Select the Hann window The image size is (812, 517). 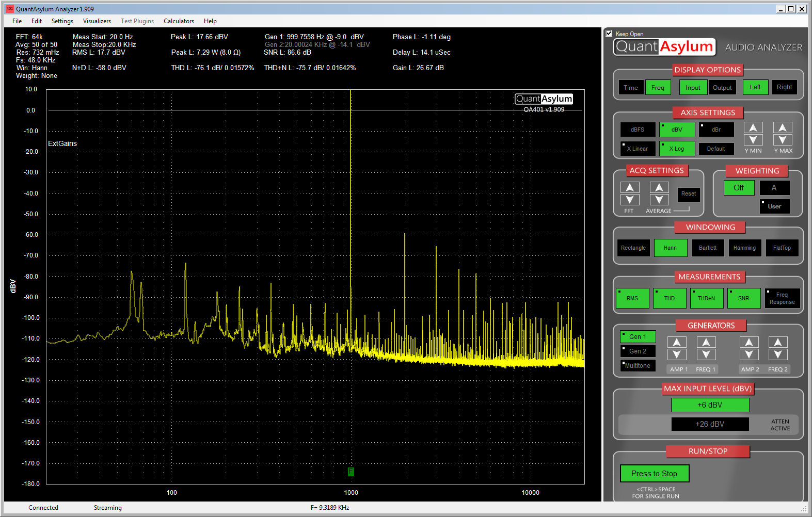(x=671, y=248)
